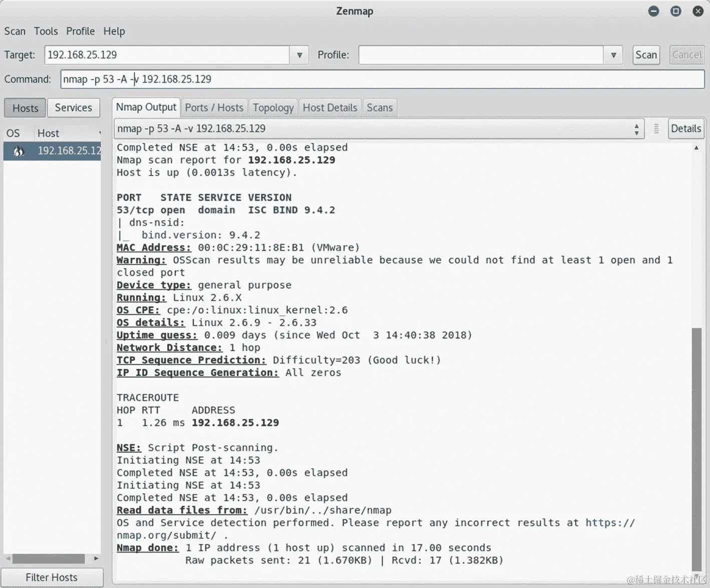Click the 'Warning:' label in output
The width and height of the screenshot is (710, 588).
click(x=141, y=260)
